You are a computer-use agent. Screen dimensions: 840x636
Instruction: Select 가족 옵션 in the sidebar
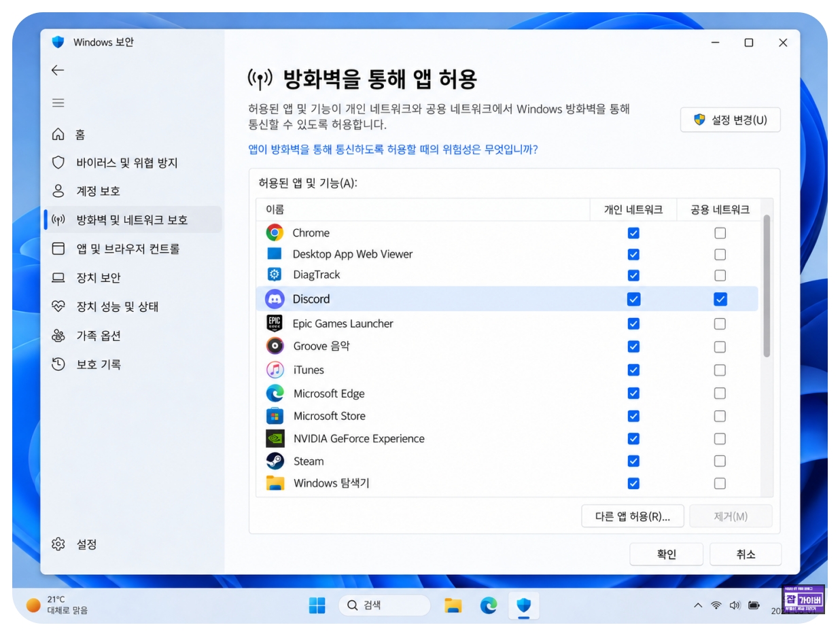(133, 335)
